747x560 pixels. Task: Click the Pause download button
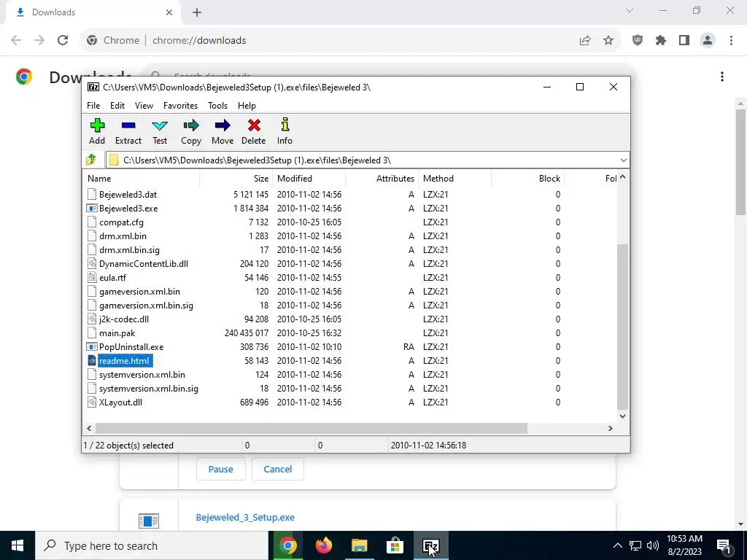point(220,469)
